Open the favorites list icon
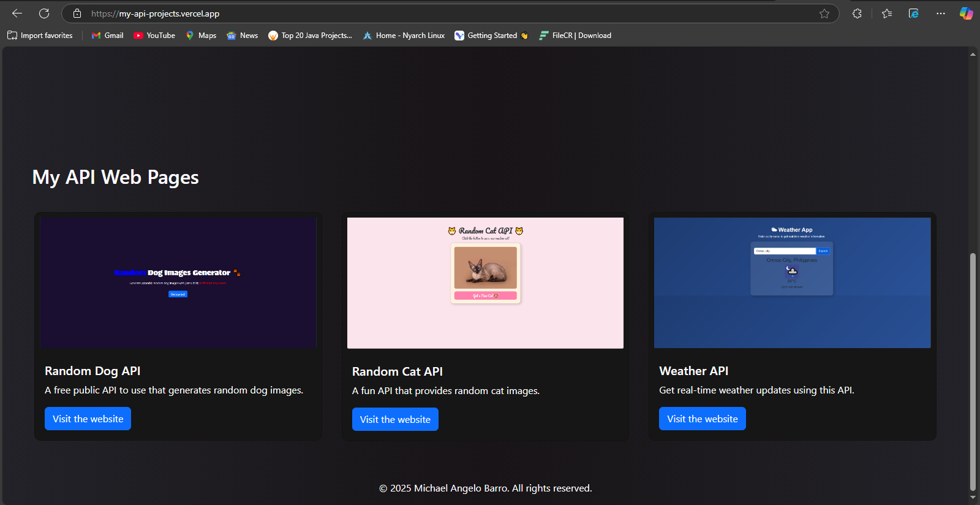Viewport: 980px width, 505px height. 887,13
